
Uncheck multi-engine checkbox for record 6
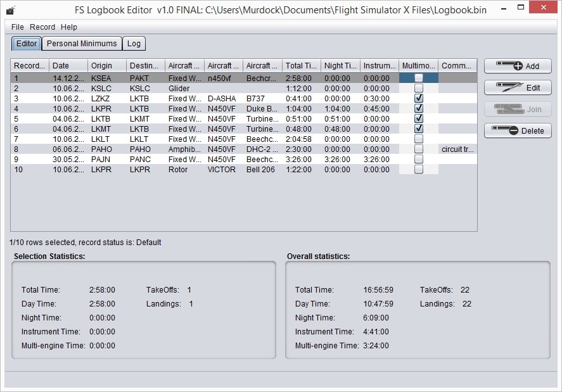(x=418, y=129)
